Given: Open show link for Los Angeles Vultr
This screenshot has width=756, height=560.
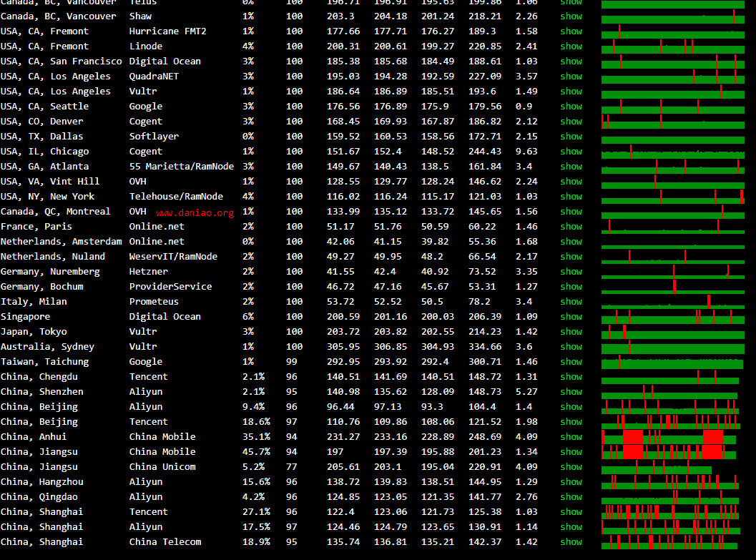Looking at the screenshot, I should [x=571, y=91].
